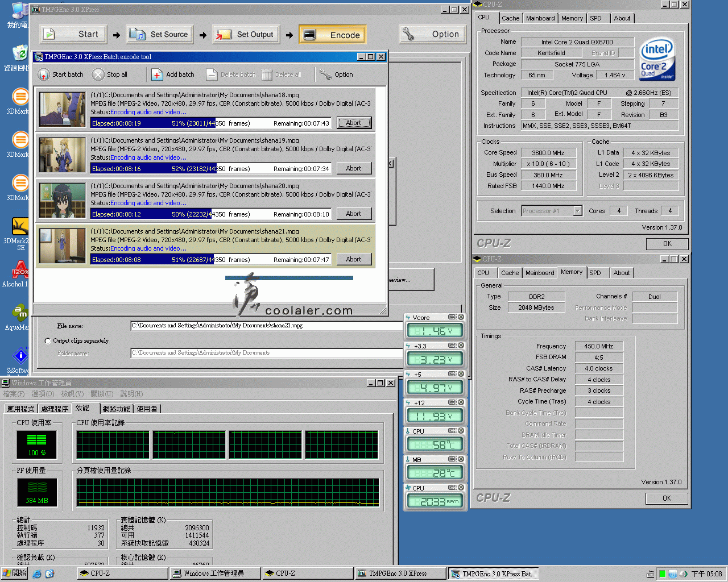Go to the Set Output step
The width and height of the screenshot is (728, 582).
click(246, 34)
